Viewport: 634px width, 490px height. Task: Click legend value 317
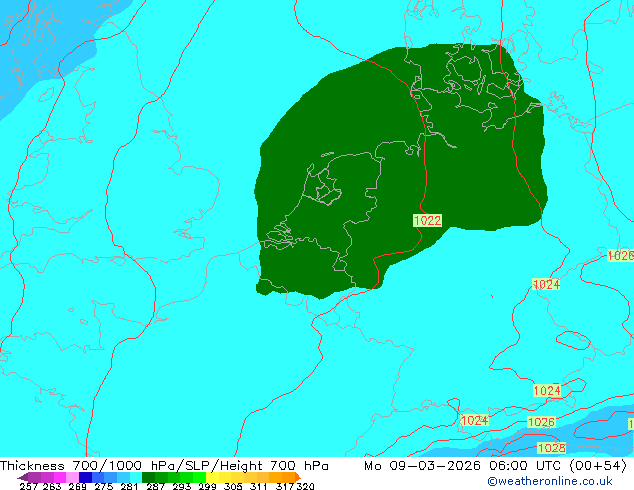(x=285, y=486)
